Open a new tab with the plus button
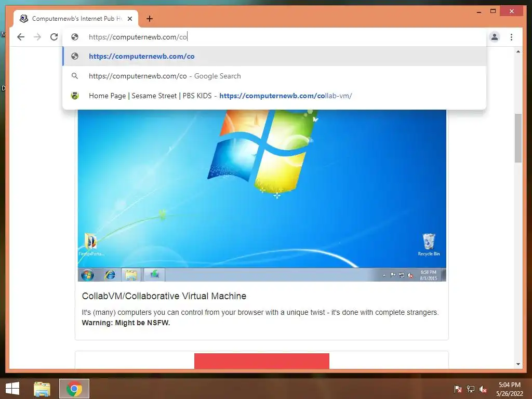532x399 pixels. coord(150,19)
